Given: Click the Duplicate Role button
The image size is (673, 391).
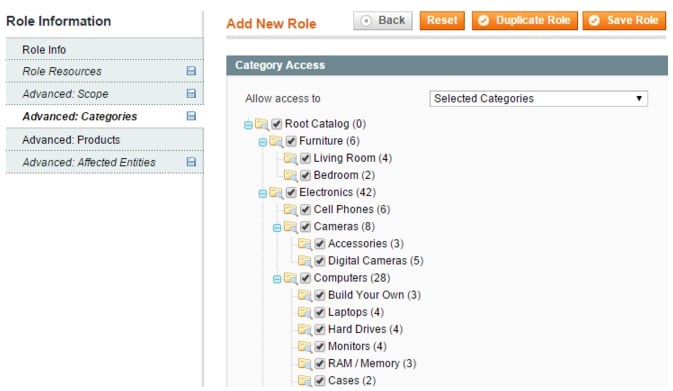Looking at the screenshot, I should click(524, 20).
